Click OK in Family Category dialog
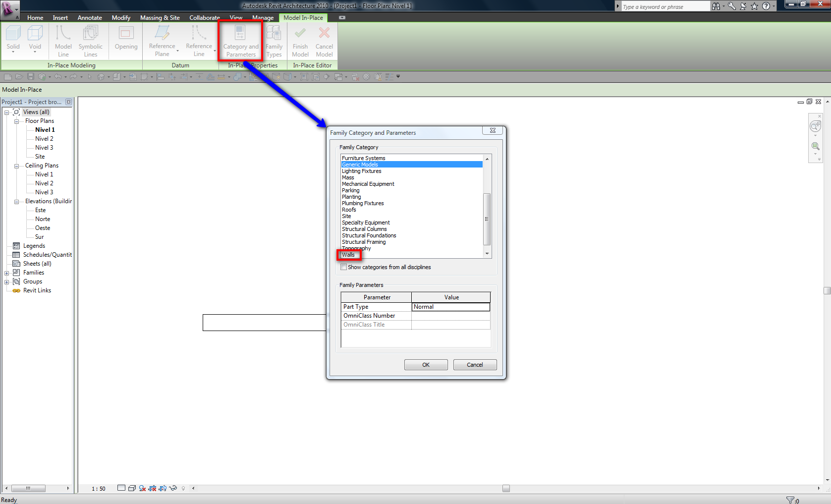831x504 pixels. point(426,365)
